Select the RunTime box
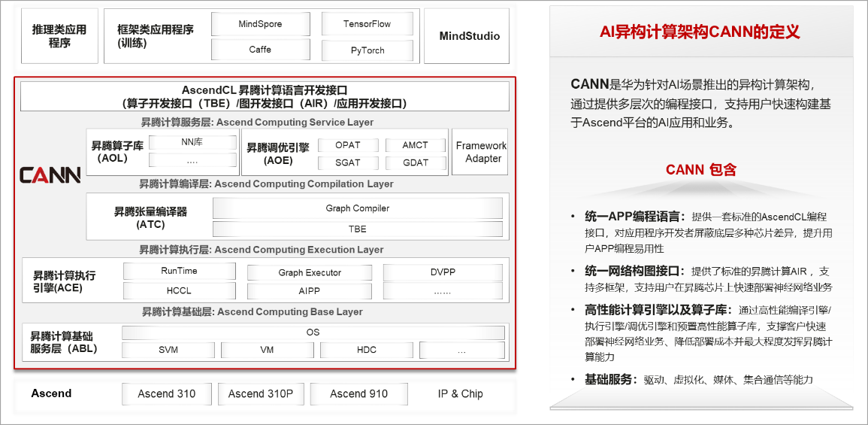 (x=180, y=271)
